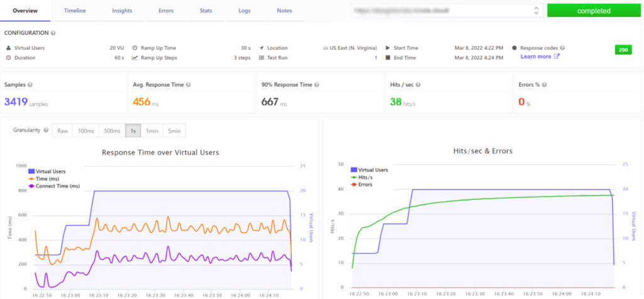Toggle Virtual Users in Response Time legend

click(x=47, y=171)
